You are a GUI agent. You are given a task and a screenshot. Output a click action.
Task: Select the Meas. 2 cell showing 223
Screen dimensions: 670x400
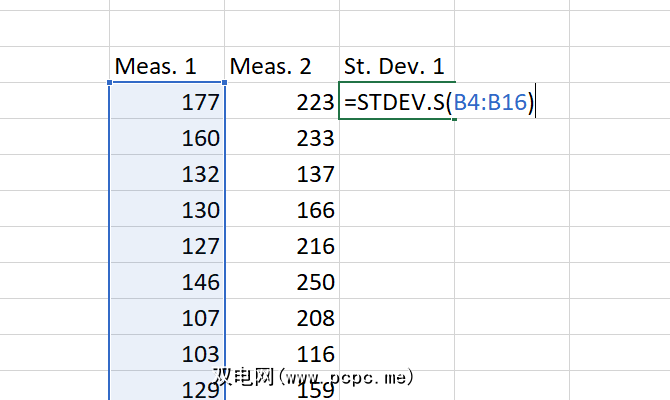[x=281, y=102]
